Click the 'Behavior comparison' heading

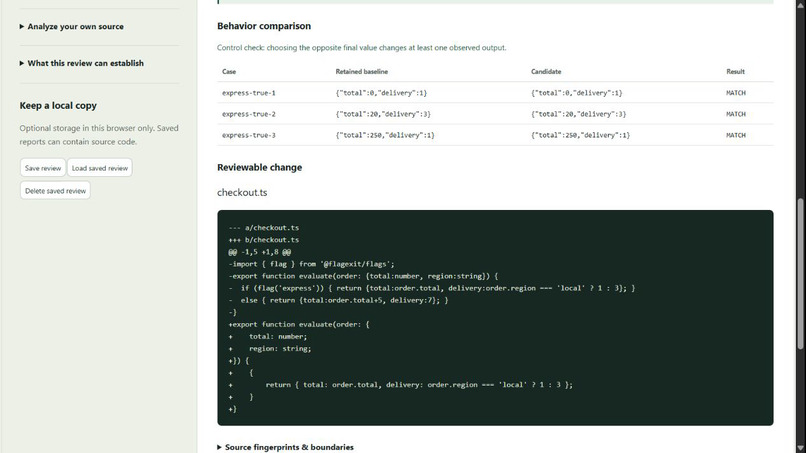[264, 26]
